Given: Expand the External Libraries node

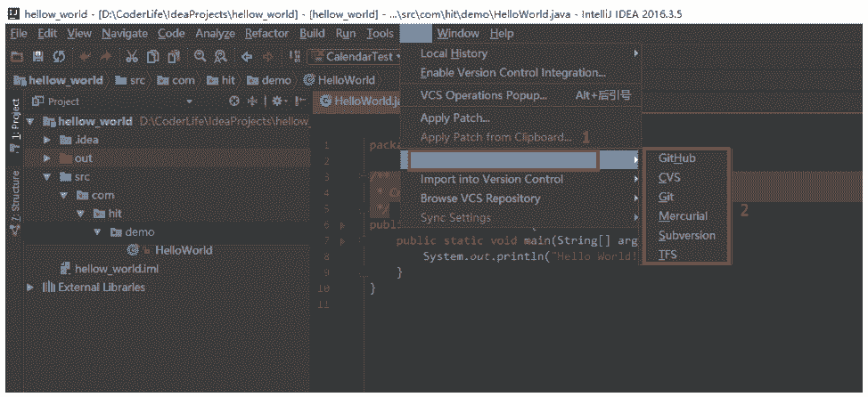Looking at the screenshot, I should pos(31,288).
